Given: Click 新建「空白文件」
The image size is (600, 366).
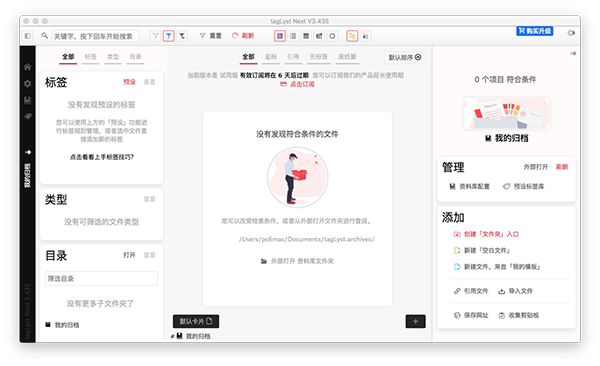Looking at the screenshot, I should click(482, 250).
